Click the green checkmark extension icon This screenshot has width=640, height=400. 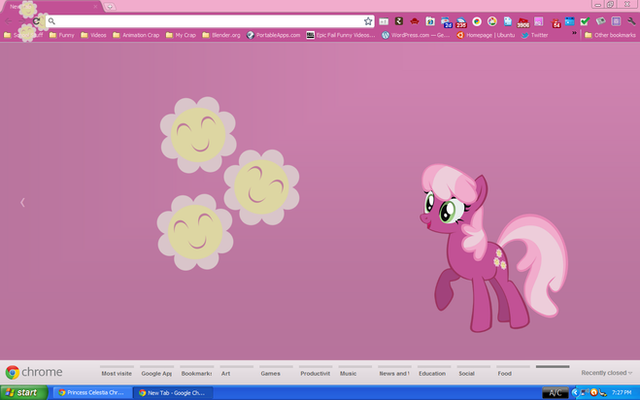point(585,21)
